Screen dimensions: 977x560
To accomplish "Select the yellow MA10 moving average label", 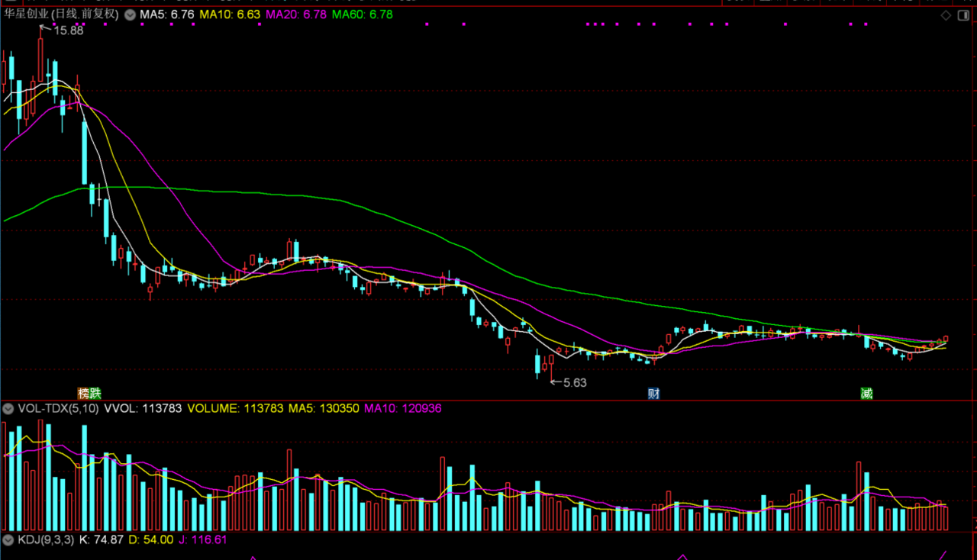I will click(227, 14).
